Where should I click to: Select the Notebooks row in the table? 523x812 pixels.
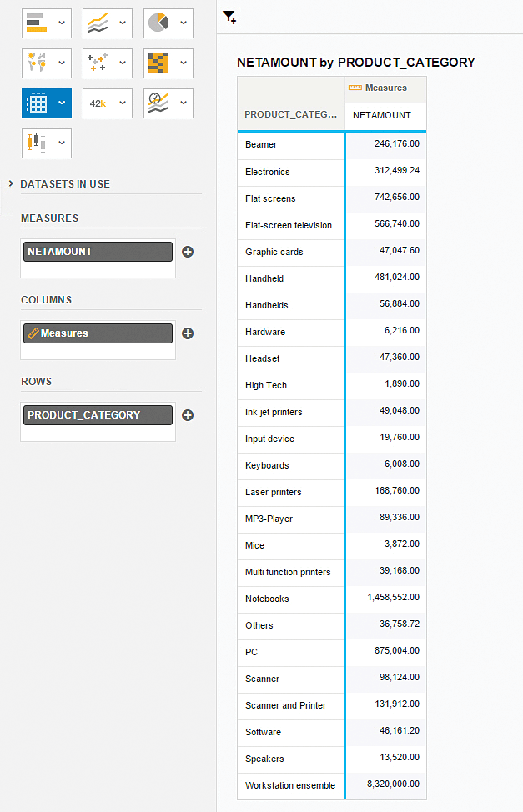[267, 599]
